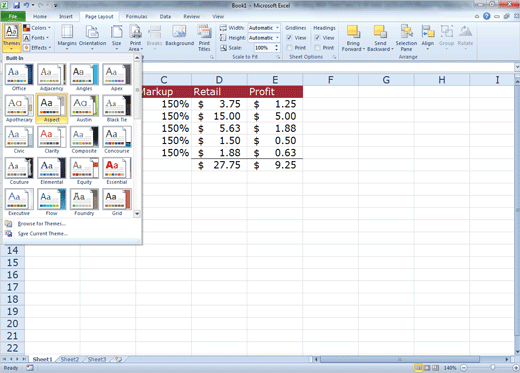The image size is (520, 373).
Task: Choose the Concourse theme
Action: (117, 140)
